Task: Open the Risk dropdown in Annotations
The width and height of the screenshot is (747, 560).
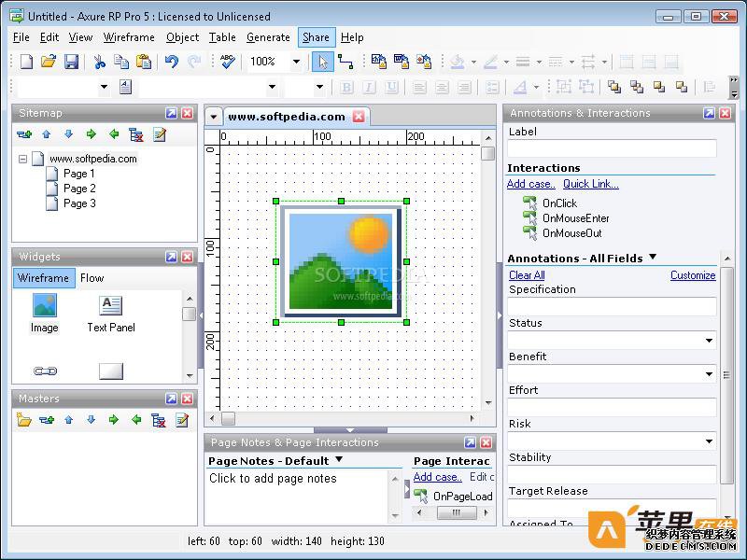Action: [x=710, y=441]
